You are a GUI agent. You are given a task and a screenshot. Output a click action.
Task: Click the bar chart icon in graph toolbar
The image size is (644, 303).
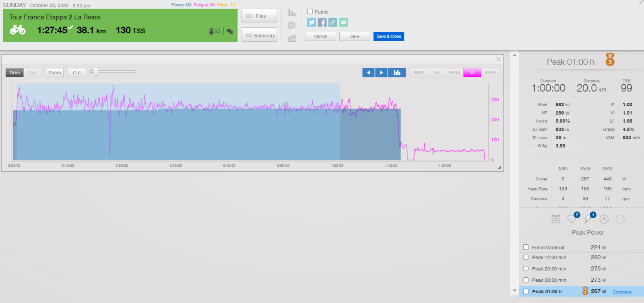pyautogui.click(x=397, y=73)
